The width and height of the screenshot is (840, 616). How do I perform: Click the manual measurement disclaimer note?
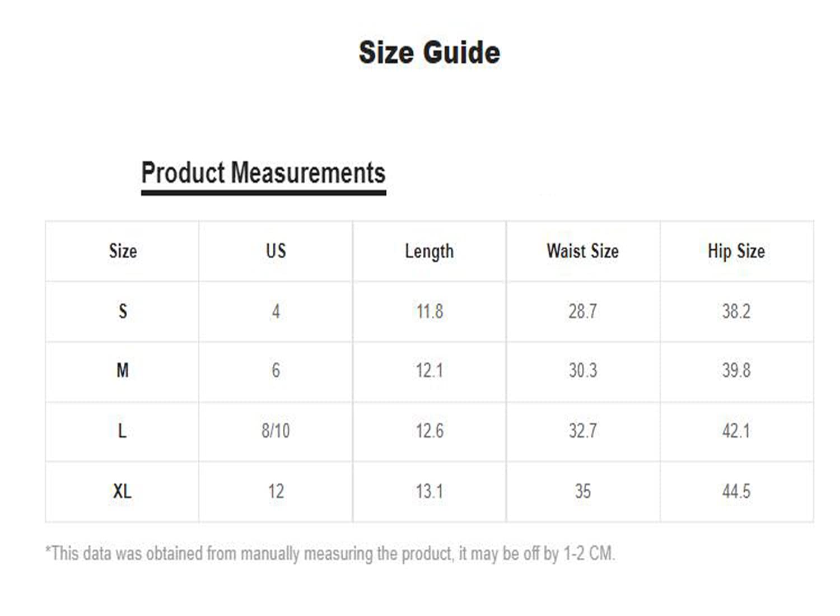click(x=330, y=554)
